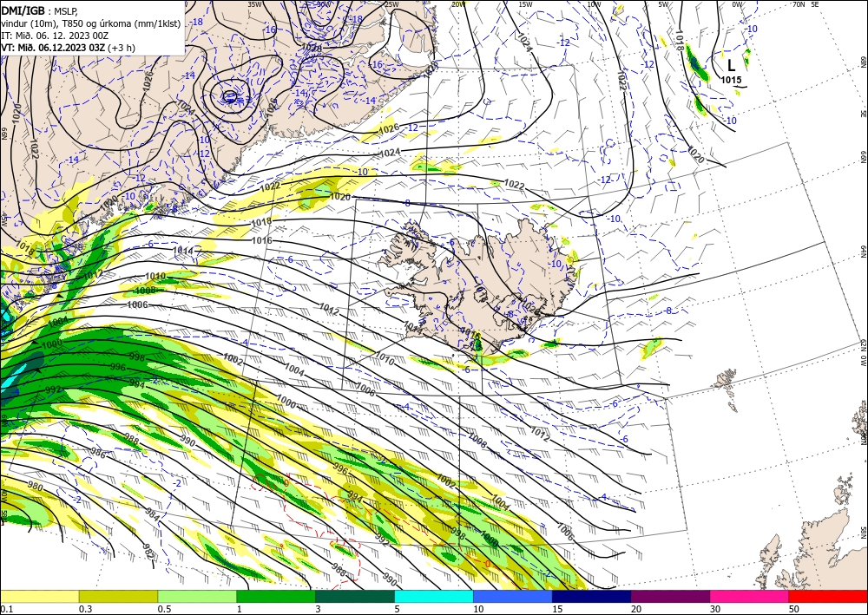
Task: Click the "986" isobar label
Action: click(97, 453)
